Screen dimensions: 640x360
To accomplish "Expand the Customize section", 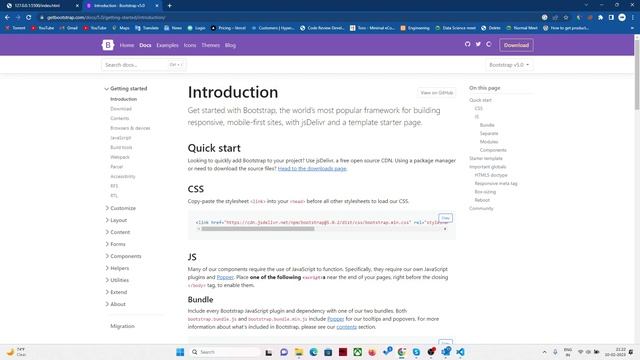I will (120, 208).
